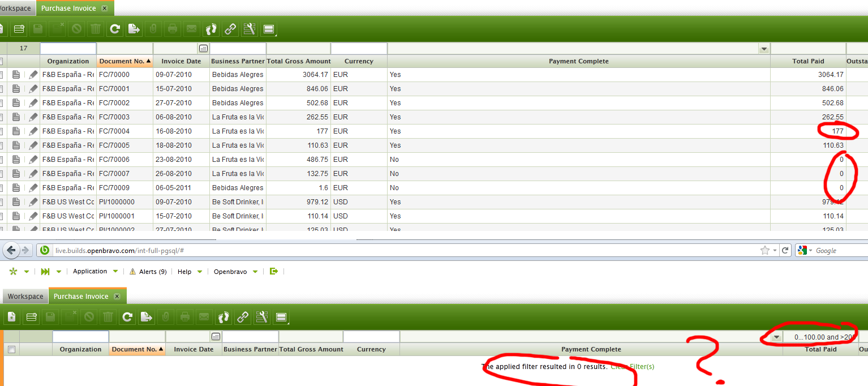Sort by Total Paid header in the upper grid
868x386 pixels.
(808, 61)
